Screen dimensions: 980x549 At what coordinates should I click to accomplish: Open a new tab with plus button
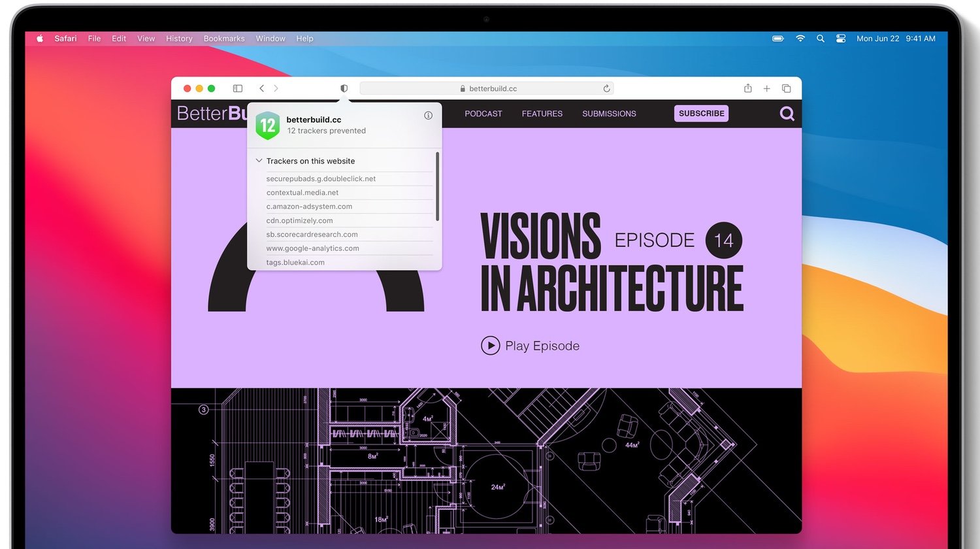coord(767,88)
